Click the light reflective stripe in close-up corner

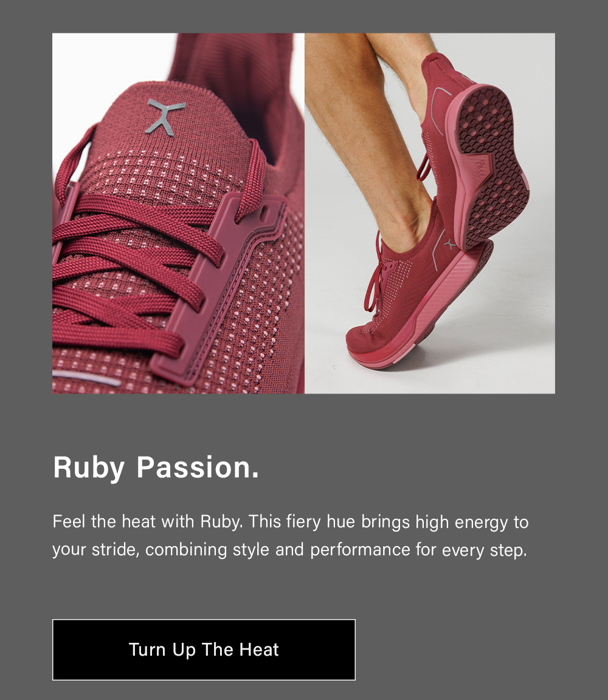click(x=87, y=378)
